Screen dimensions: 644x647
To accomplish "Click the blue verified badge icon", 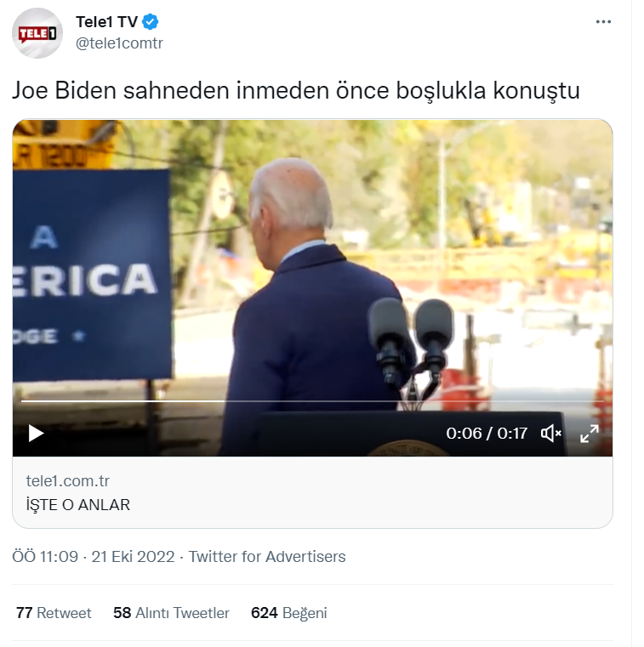I will click(x=151, y=22).
